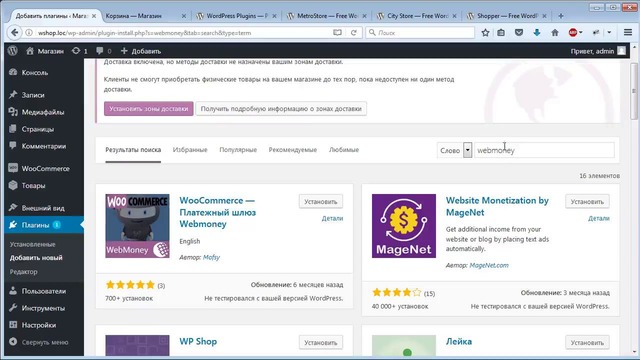Open Инструменты in the sidebar
This screenshot has height=360, width=640.
[44, 308]
